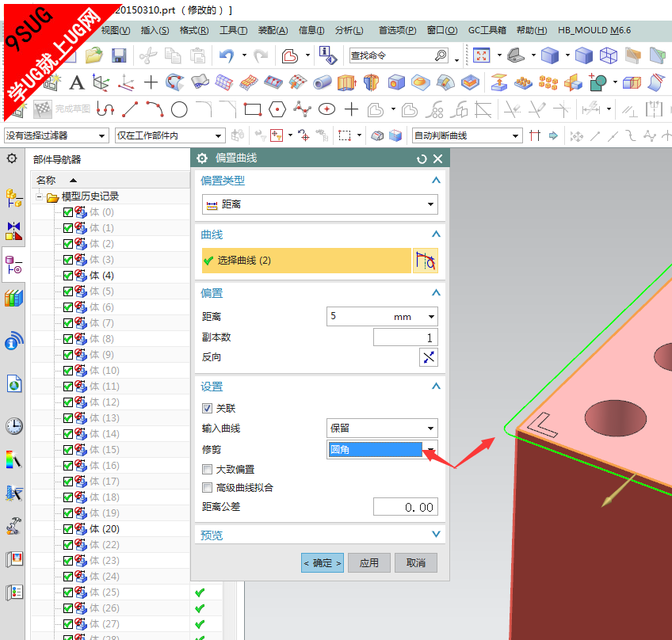Click the Point plus icon in feature toolbar
This screenshot has width=672, height=640.
(151, 82)
